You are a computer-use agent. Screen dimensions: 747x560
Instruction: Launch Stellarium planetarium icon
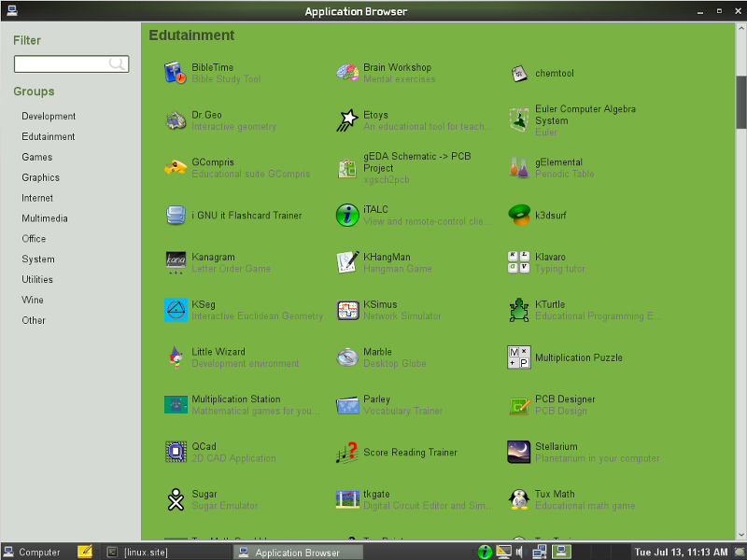click(x=519, y=452)
